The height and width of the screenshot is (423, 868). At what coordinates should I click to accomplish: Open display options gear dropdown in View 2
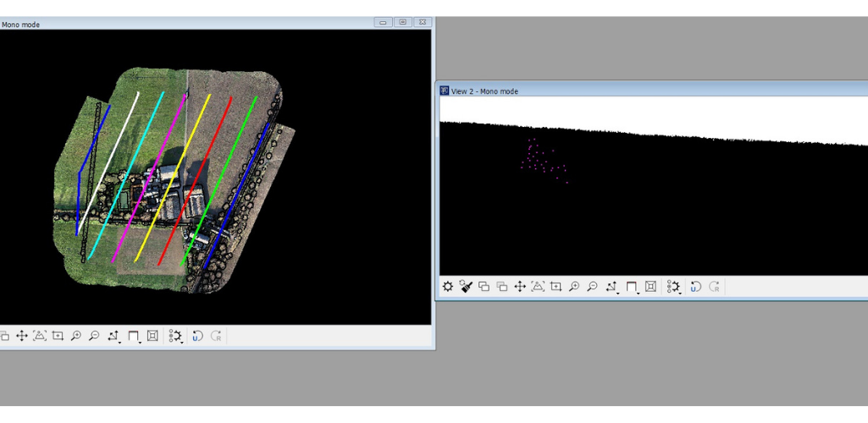(x=674, y=287)
